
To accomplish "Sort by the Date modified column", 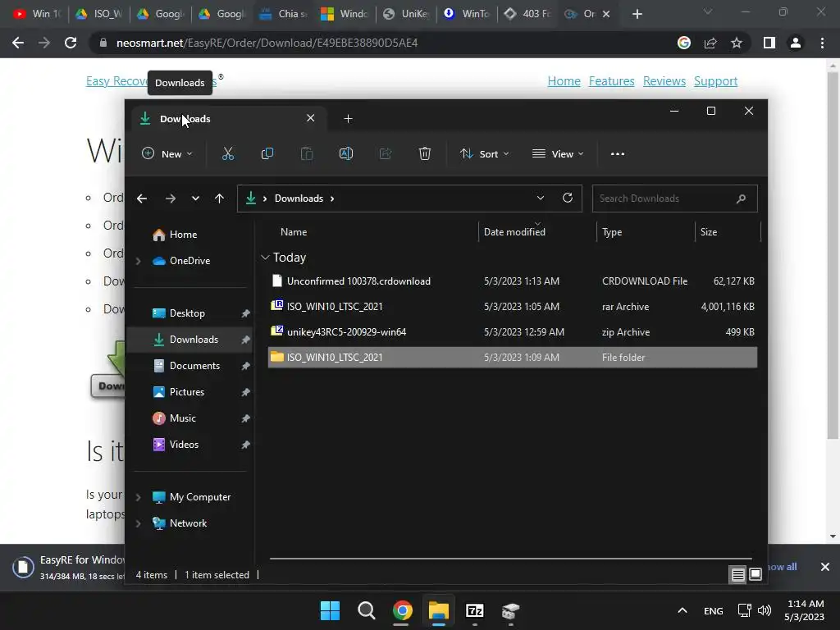I will click(536, 232).
